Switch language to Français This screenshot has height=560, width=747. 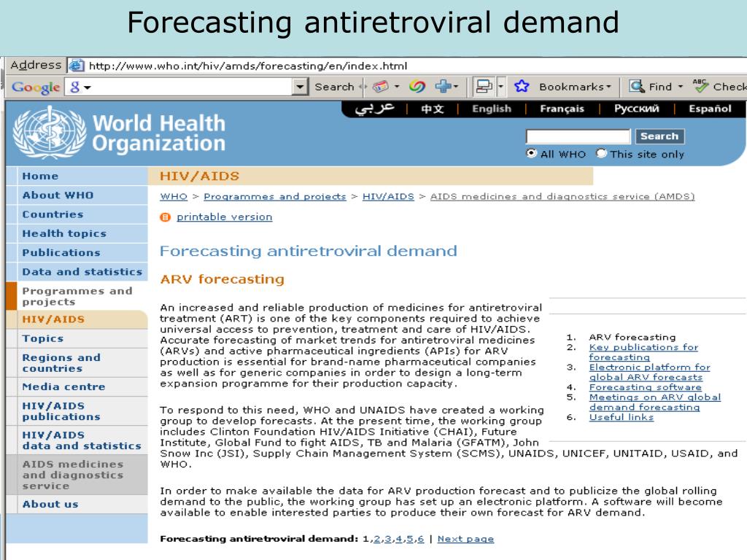coord(562,109)
